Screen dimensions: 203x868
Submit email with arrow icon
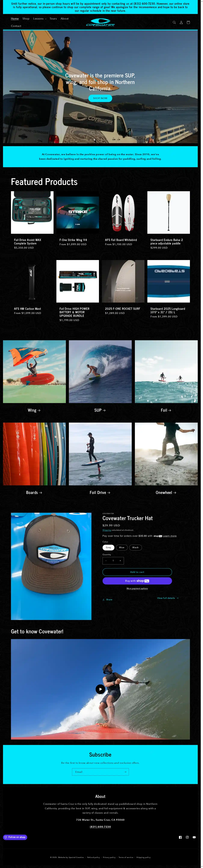pyautogui.click(x=125, y=772)
